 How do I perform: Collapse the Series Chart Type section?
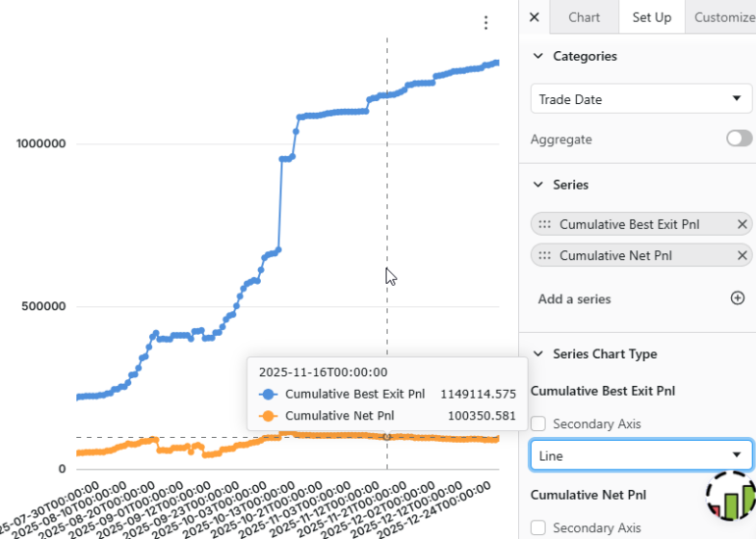[x=538, y=353]
